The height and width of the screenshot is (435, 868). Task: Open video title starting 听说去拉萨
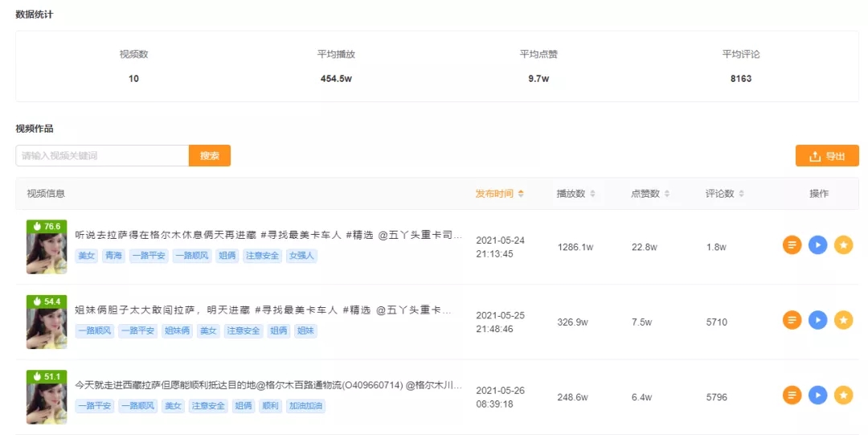point(268,235)
